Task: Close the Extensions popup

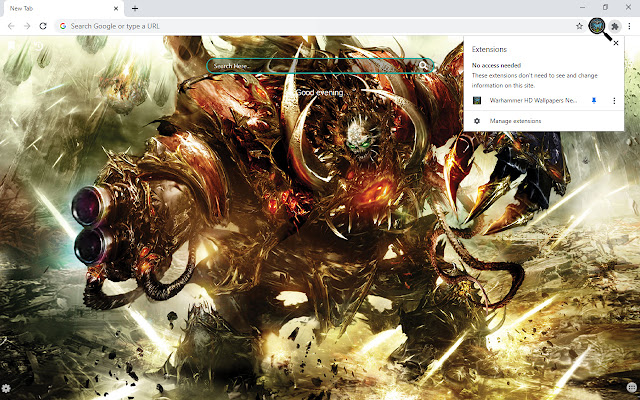Action: pyautogui.click(x=616, y=43)
